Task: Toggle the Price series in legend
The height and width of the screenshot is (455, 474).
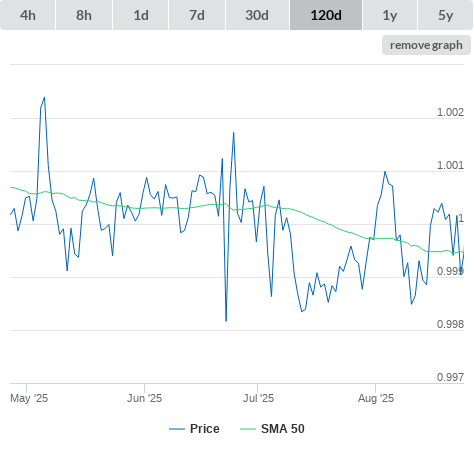Action: 194,429
